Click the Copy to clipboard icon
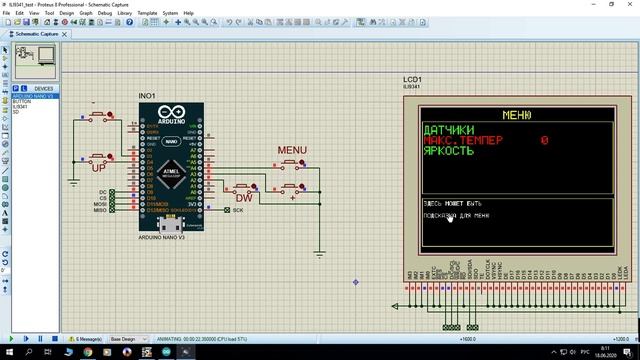The width and height of the screenshot is (640, 360). click(259, 22)
